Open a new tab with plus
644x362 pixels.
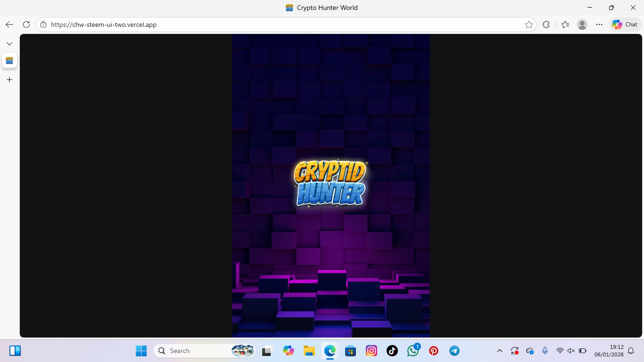point(9,80)
